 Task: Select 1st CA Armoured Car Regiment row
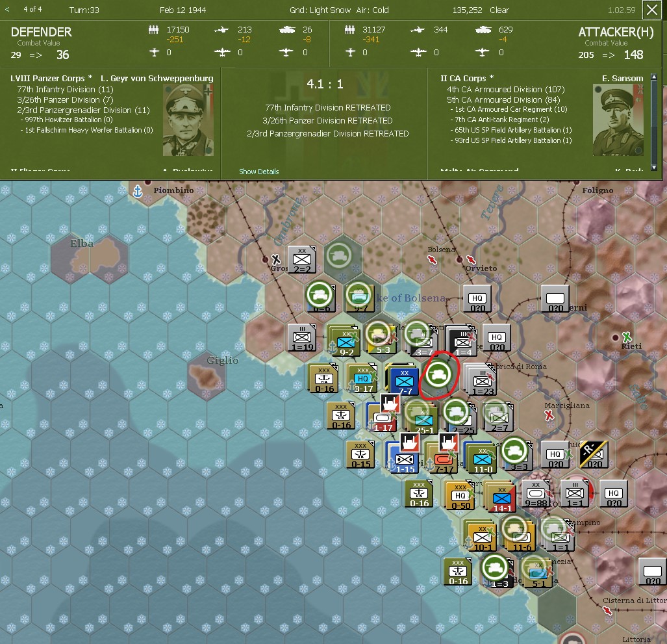click(x=509, y=109)
